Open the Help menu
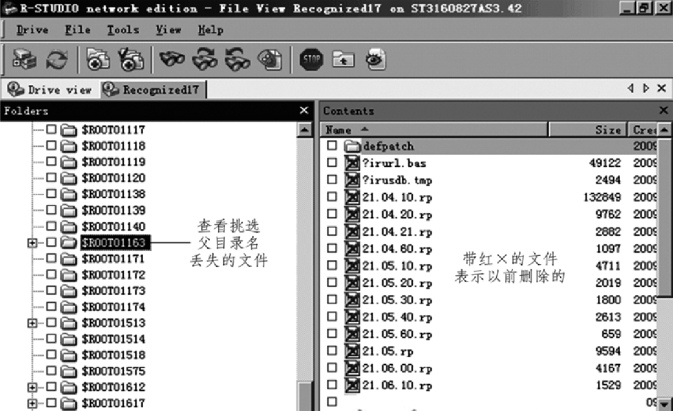Screen dimensions: 673x411 click(210, 30)
